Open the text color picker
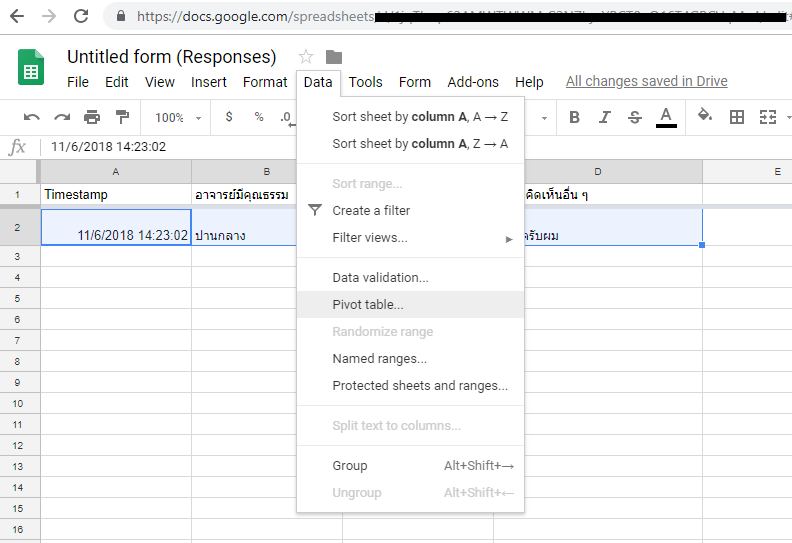Image resolution: width=792 pixels, height=543 pixels. [x=666, y=118]
